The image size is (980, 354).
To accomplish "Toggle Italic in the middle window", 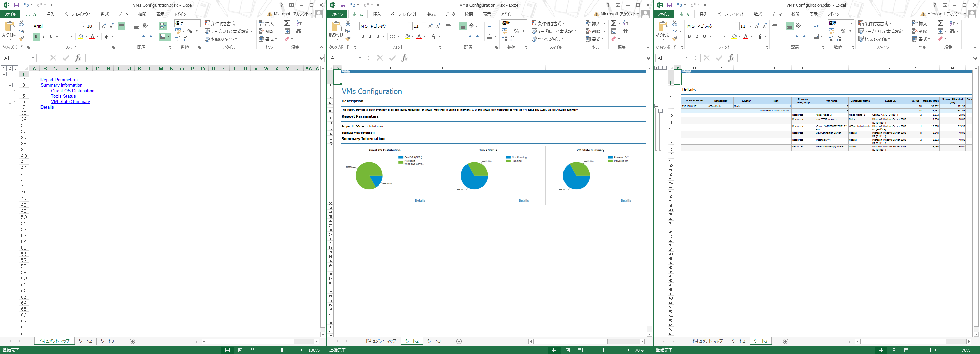I will point(370,36).
